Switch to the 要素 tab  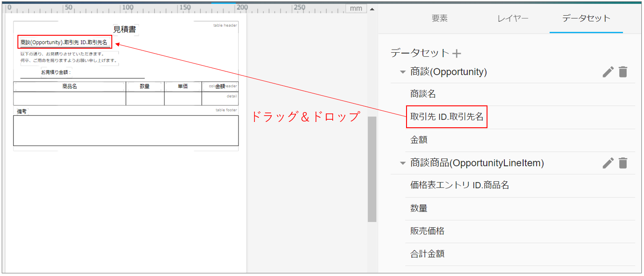(439, 18)
